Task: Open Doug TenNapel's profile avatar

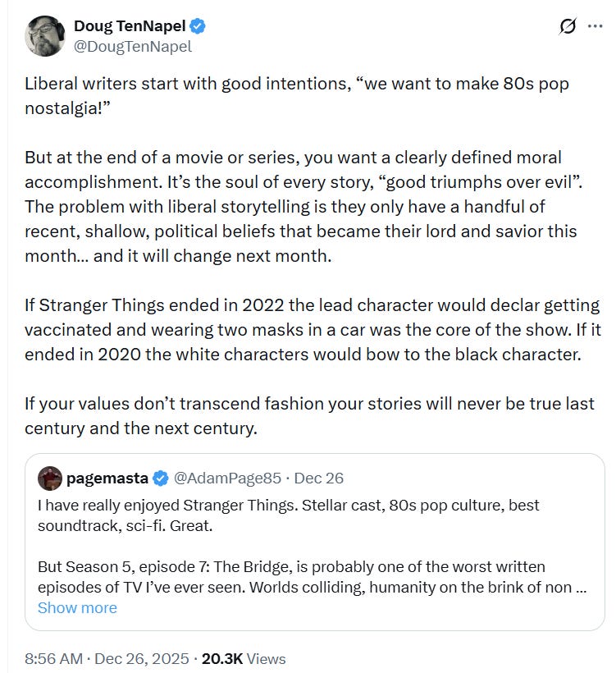Action: point(46,33)
